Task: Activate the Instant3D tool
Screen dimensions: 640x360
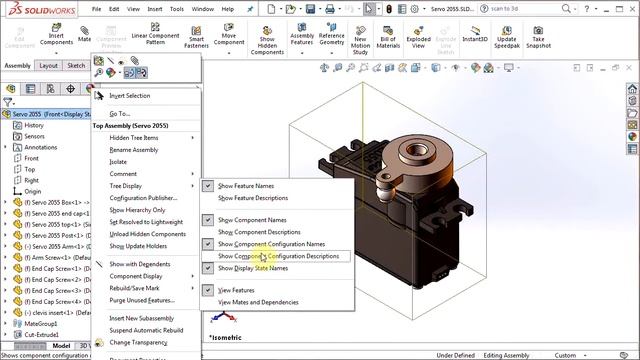Action: (x=475, y=34)
